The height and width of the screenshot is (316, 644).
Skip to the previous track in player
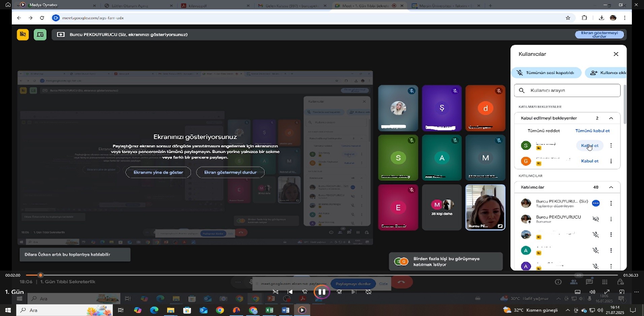[x=290, y=292]
